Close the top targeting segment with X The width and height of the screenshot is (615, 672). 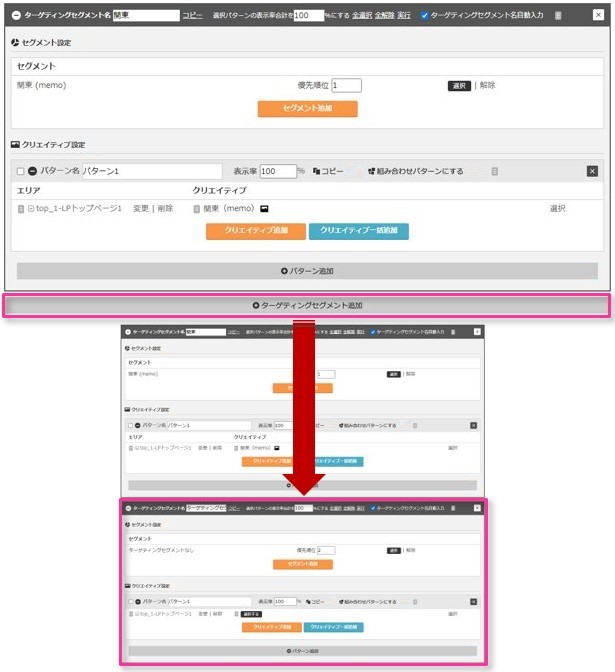tap(595, 16)
